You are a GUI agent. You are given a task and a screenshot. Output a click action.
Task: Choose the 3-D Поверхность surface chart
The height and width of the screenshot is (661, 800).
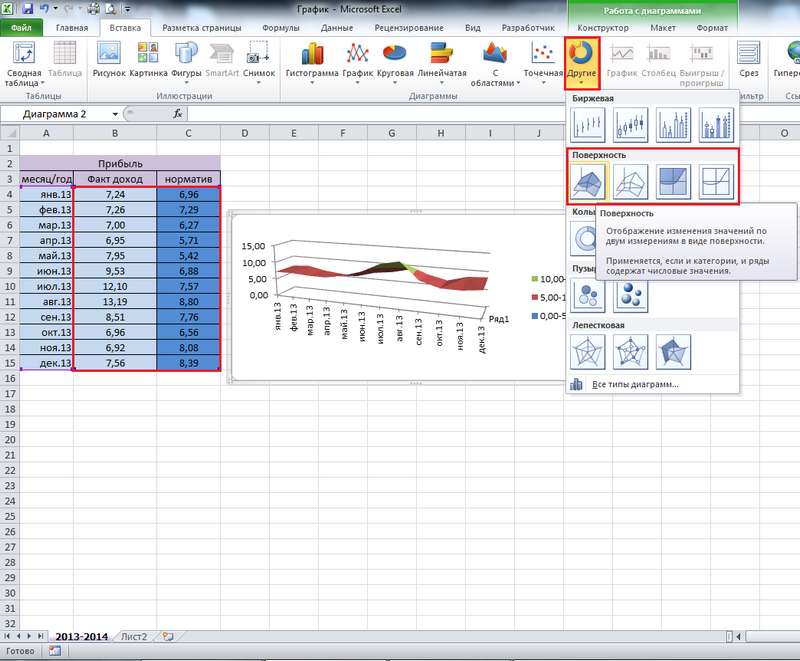pos(588,182)
